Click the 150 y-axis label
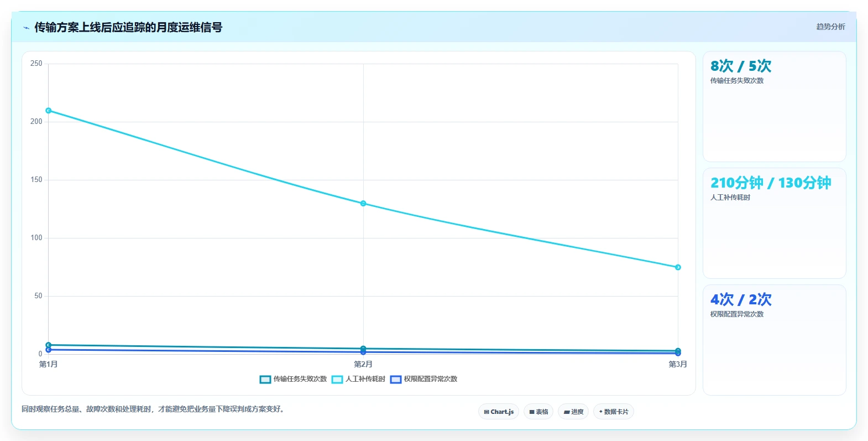This screenshot has width=868, height=441. tap(36, 180)
